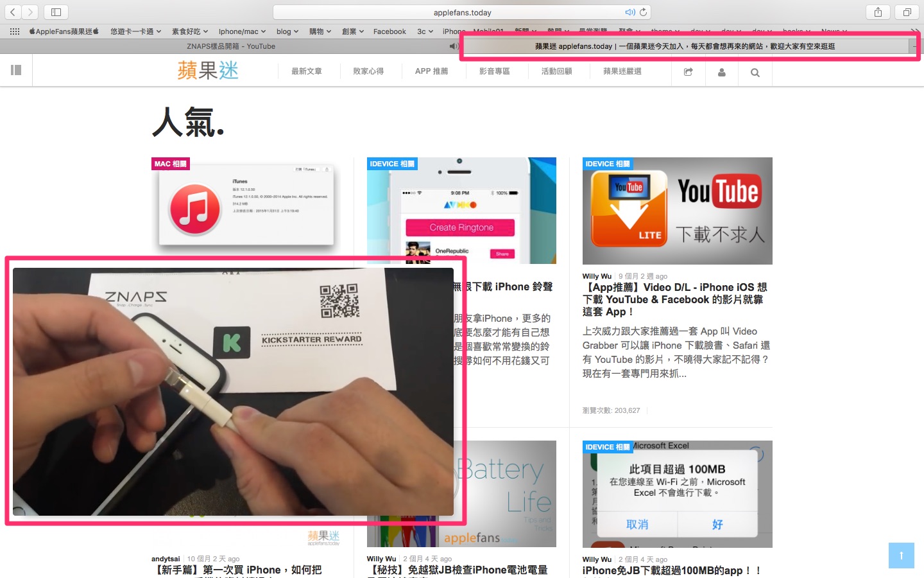Click the IDEVICE 相關 tag on the ringtone article
924x578 pixels.
pyautogui.click(x=392, y=164)
